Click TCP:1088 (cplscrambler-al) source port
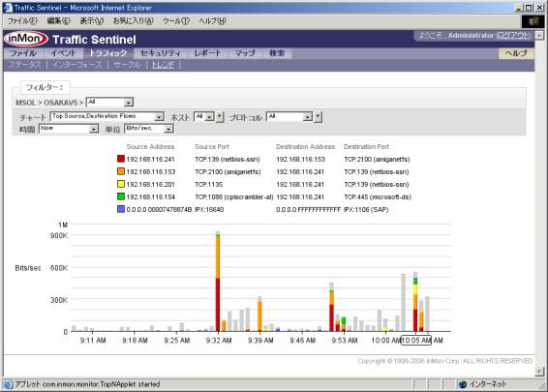 coord(234,197)
